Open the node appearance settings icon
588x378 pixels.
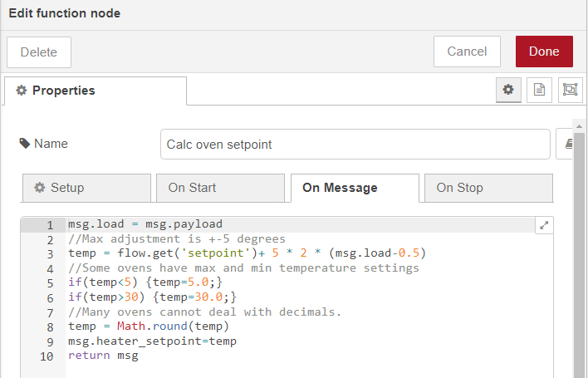(x=569, y=90)
